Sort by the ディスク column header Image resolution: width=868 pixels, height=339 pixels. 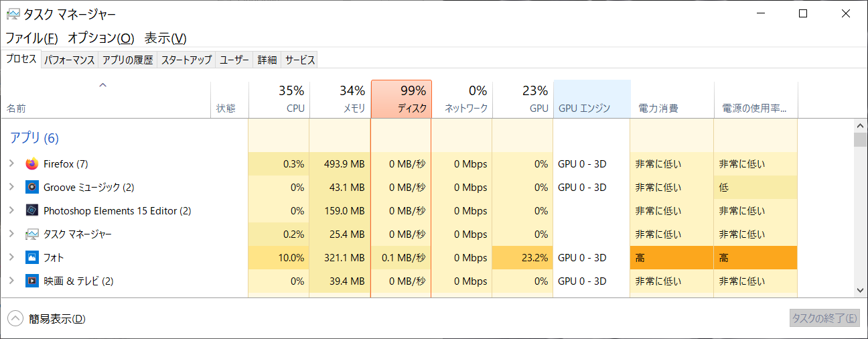pyautogui.click(x=401, y=99)
